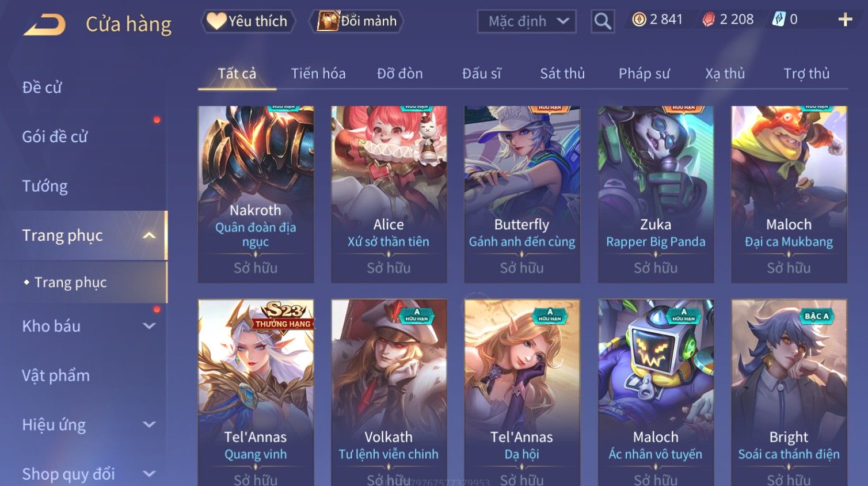Tap the red ruby currency icon
Image resolution: width=868 pixels, height=486 pixels.
(709, 20)
